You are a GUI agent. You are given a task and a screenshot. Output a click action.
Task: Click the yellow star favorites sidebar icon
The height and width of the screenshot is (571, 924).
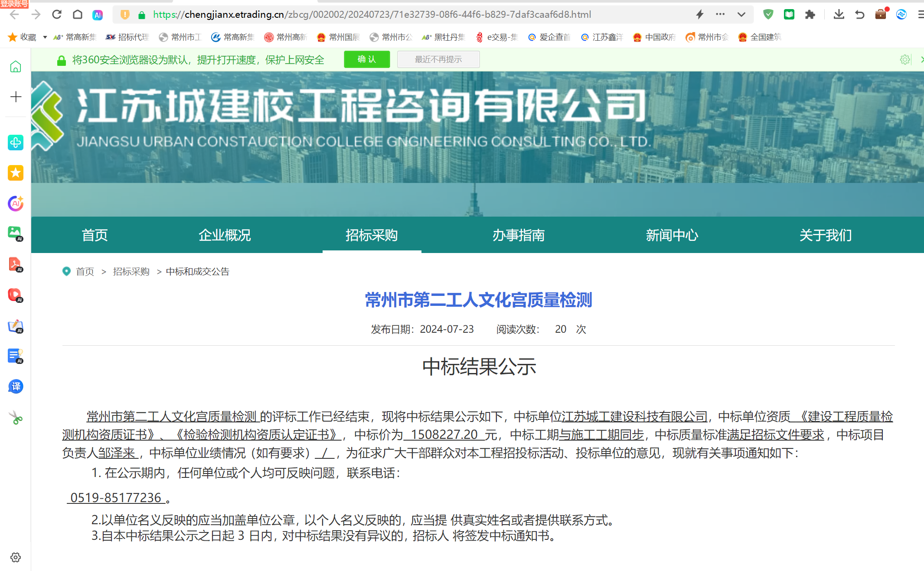[x=16, y=173]
